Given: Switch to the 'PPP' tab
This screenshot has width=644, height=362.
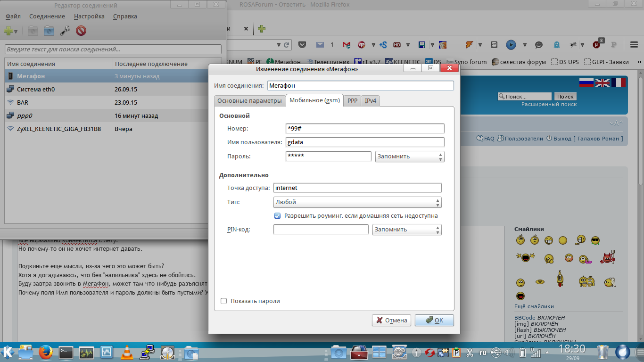Looking at the screenshot, I should (352, 100).
